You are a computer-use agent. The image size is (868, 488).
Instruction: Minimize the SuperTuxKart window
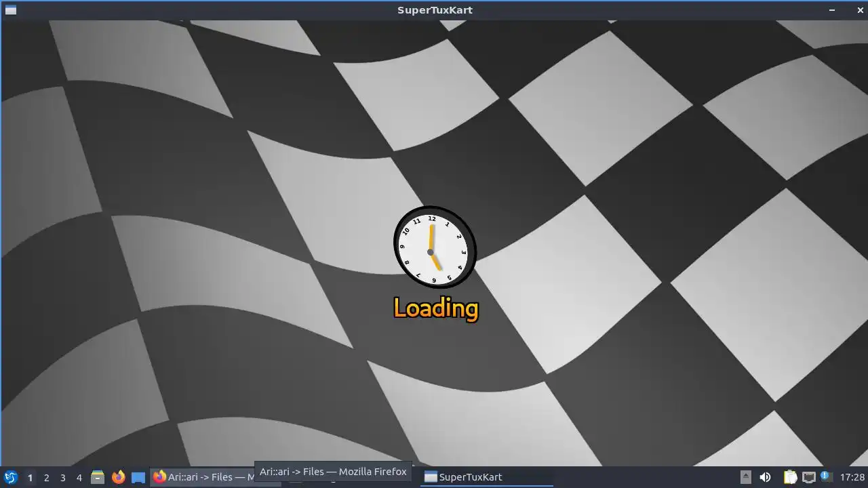tap(832, 10)
